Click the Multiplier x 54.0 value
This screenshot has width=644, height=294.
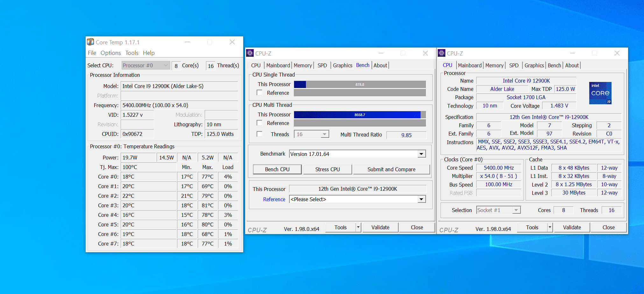pos(499,176)
